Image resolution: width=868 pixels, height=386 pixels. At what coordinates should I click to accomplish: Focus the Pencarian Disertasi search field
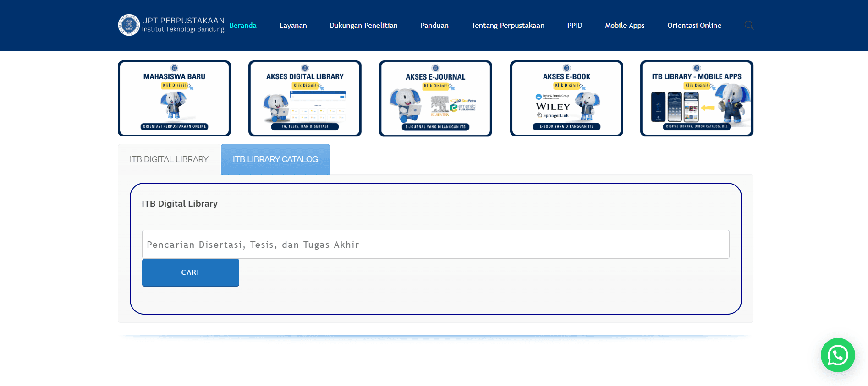click(x=435, y=245)
